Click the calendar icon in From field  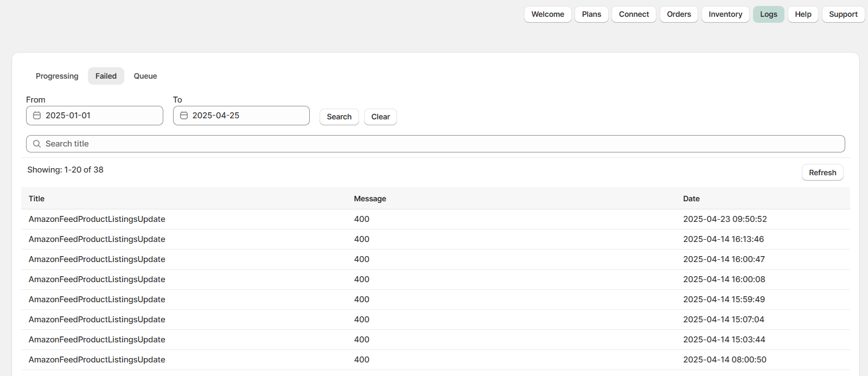coord(37,116)
